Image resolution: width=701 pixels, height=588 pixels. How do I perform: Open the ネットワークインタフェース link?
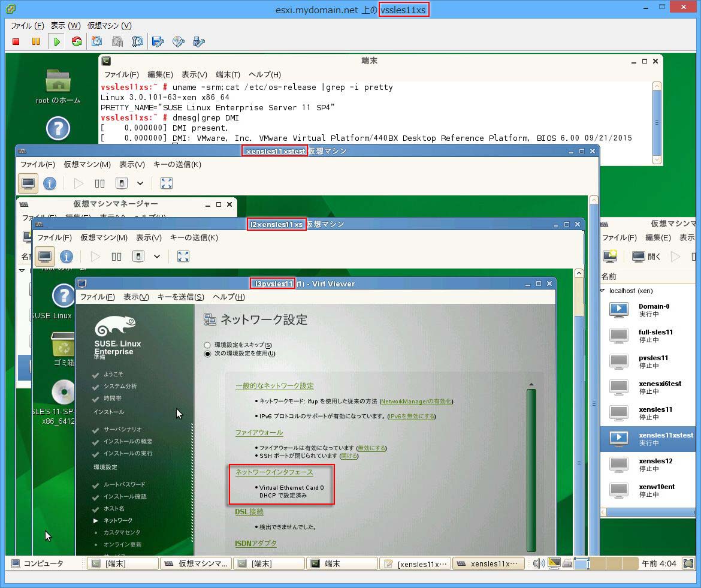coord(274,472)
